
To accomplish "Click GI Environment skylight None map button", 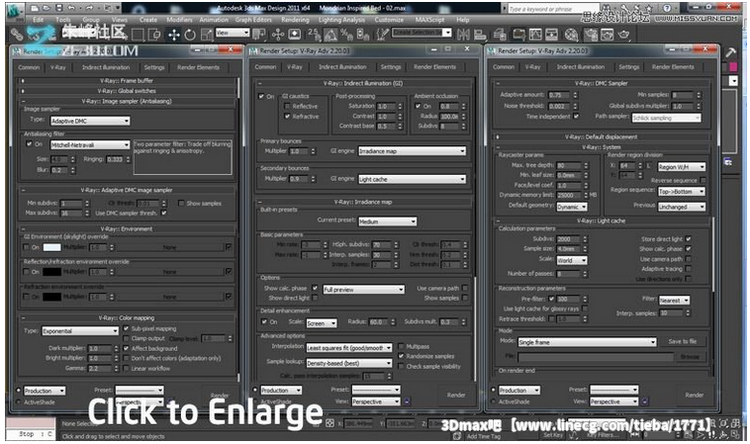I will click(169, 247).
